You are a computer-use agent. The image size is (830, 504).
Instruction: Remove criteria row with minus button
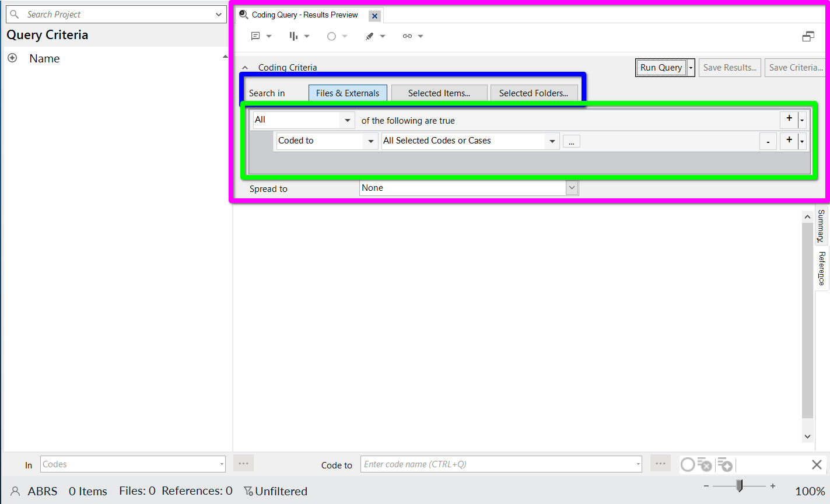coord(768,142)
